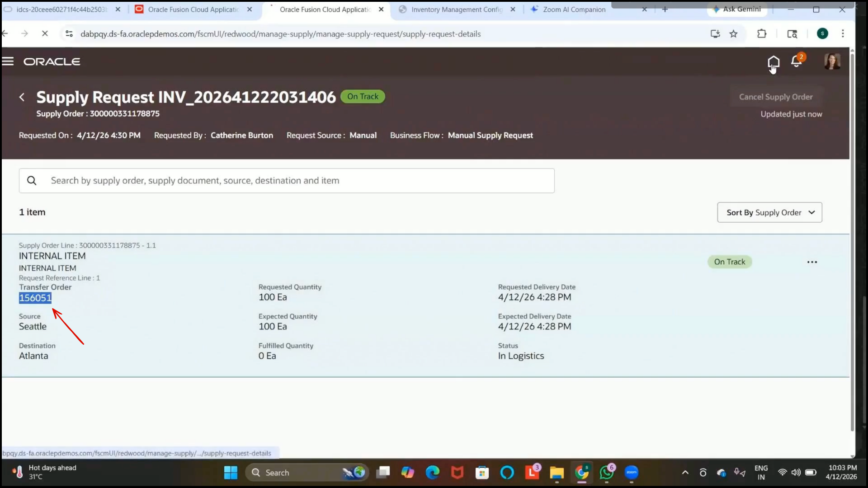Show hidden system tray icons

point(685,473)
